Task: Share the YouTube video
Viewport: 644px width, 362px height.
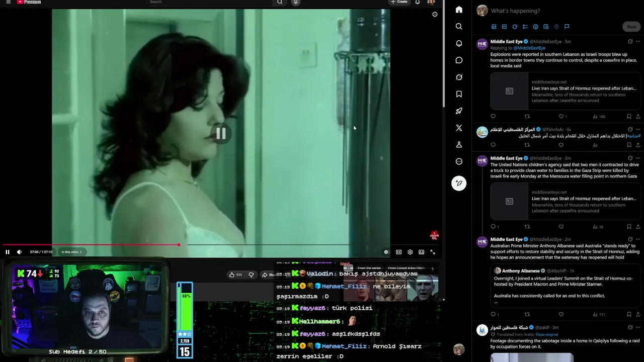Action: [268, 275]
